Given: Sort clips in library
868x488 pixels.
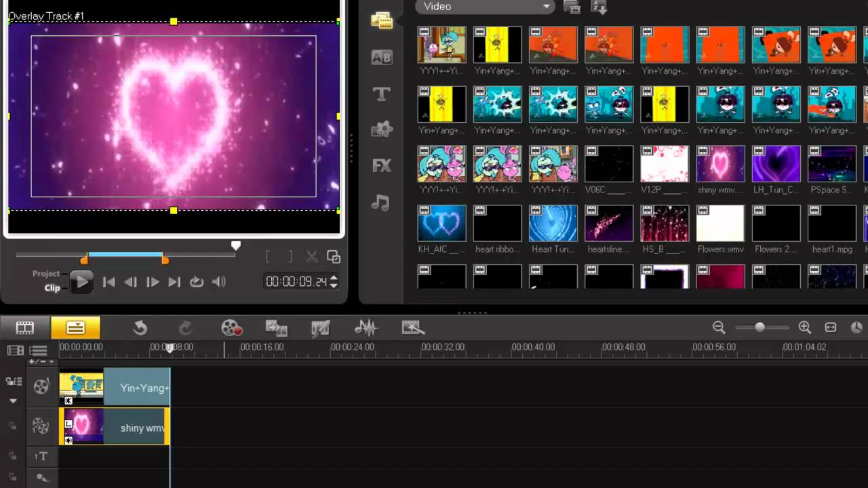Looking at the screenshot, I should tap(599, 7).
